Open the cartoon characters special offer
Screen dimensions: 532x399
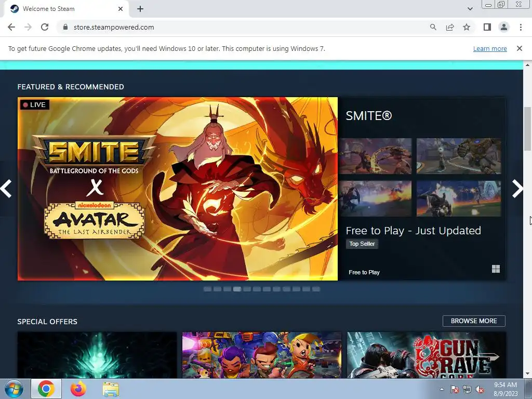click(262, 355)
